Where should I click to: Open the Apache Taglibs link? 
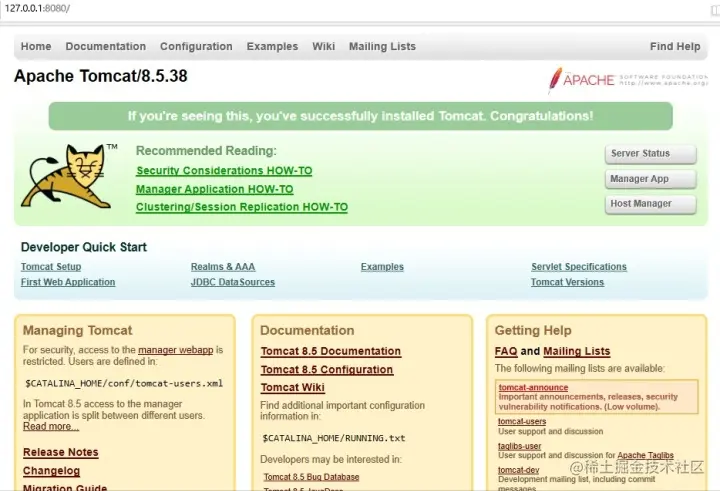(645, 456)
